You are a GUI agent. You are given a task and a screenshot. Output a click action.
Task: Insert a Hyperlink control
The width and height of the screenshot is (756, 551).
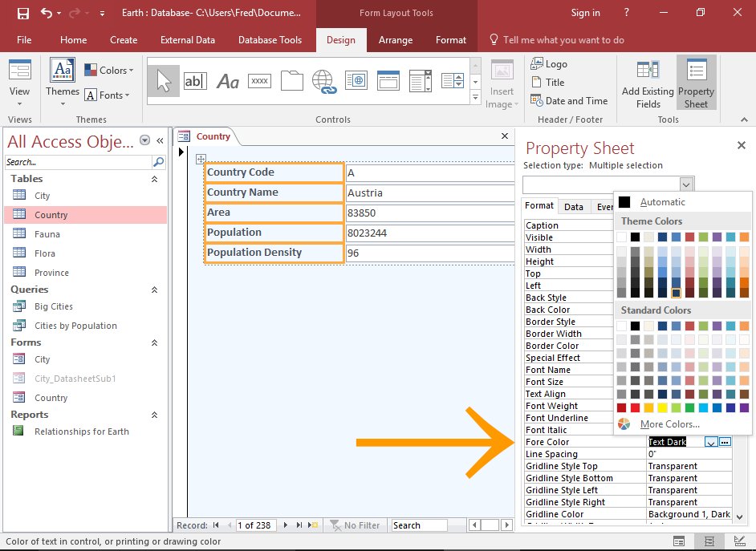[323, 81]
